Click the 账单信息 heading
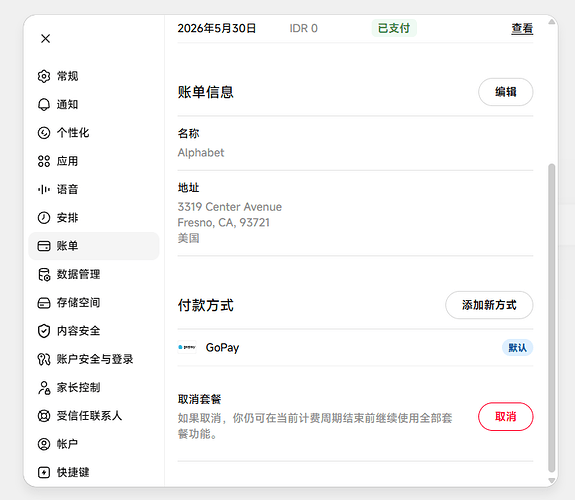575x500 pixels. tap(206, 92)
